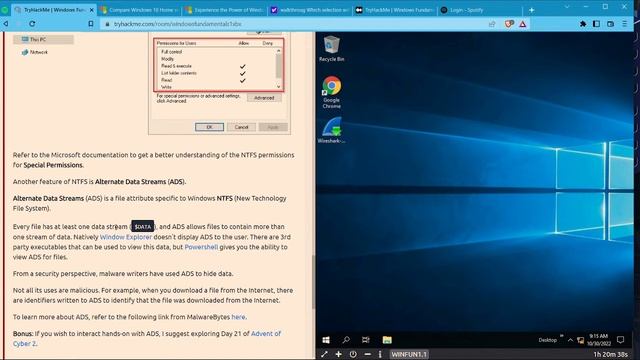This screenshot has width=640, height=360.
Task: Open the Brave Rewards triangle icon
Action: [523, 24]
